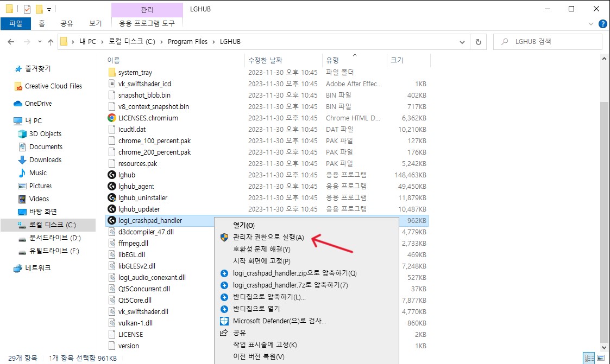
Task: Click the Bandizip icon next to zip compress entry
Action: click(224, 273)
